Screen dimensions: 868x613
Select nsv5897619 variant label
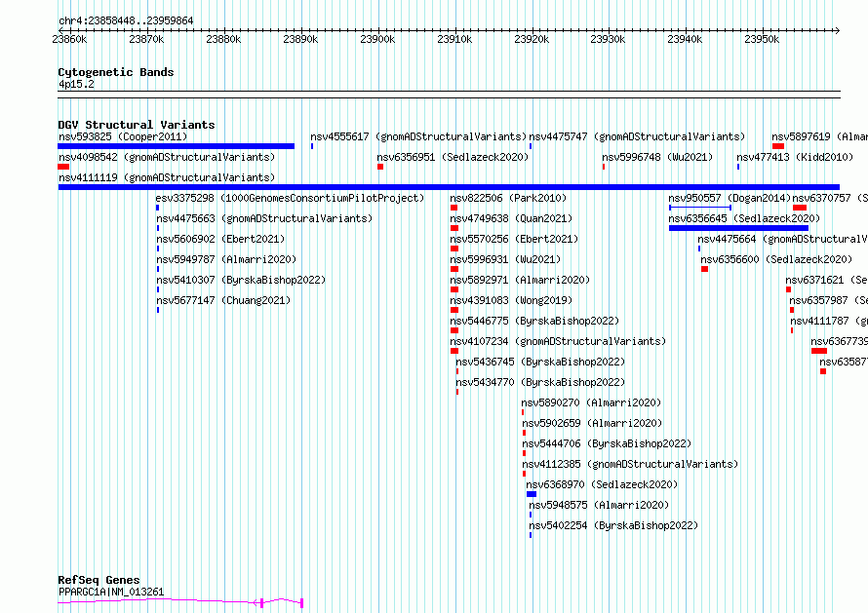820,136
